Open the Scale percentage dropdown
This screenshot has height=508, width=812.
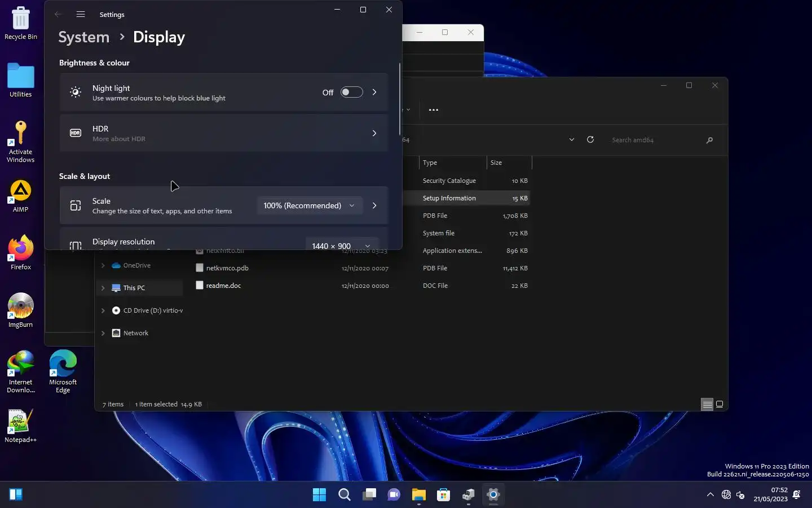pos(309,205)
